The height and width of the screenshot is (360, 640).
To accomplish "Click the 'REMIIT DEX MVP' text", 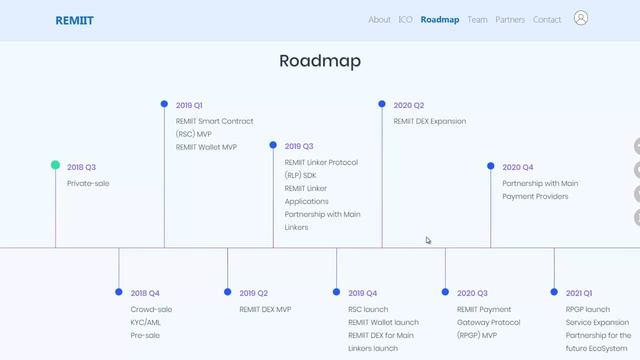I will [x=265, y=309].
